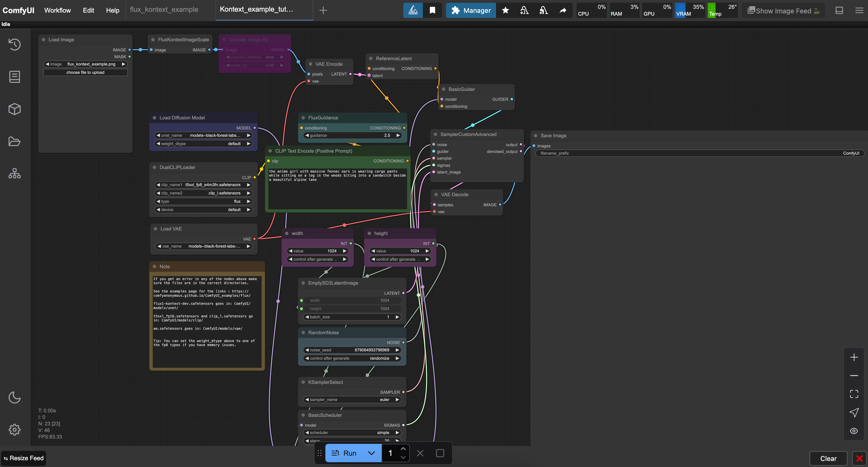Open the Workflow menu

pos(58,10)
